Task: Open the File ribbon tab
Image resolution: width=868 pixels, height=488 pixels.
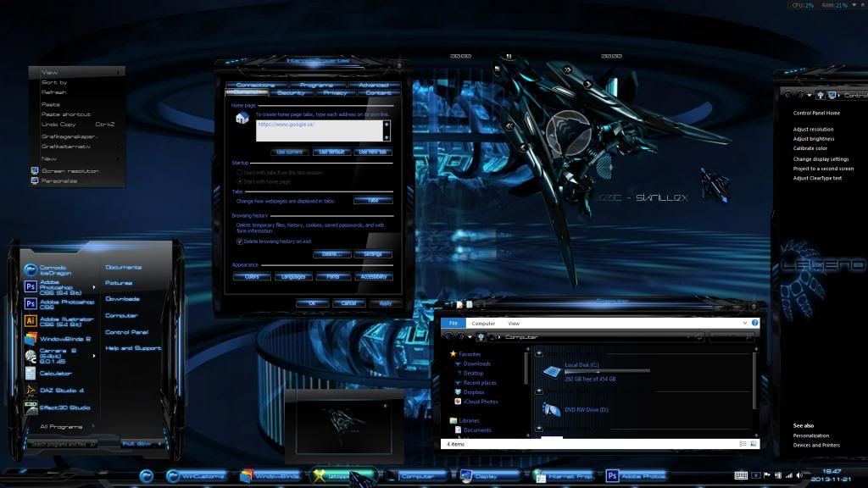Action: [453, 323]
